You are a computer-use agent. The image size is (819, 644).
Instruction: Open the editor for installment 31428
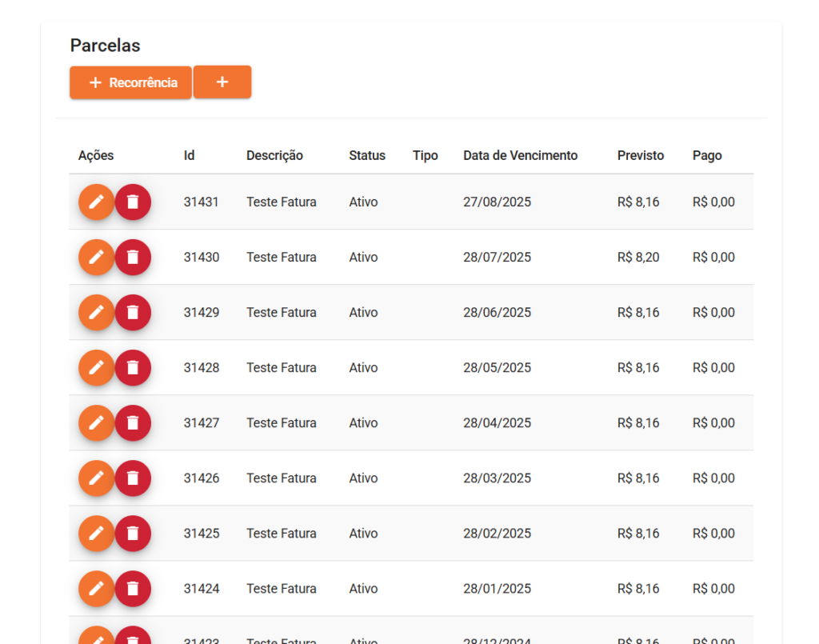(x=96, y=367)
